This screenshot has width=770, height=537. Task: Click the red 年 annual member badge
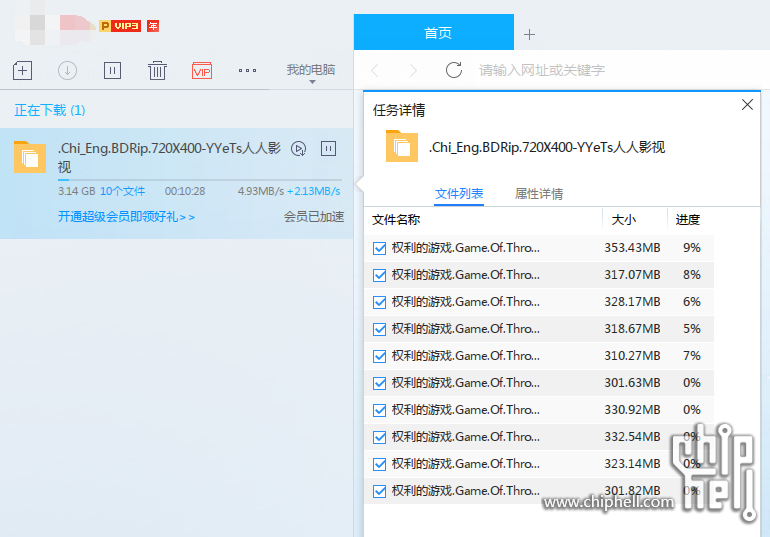pyautogui.click(x=153, y=26)
